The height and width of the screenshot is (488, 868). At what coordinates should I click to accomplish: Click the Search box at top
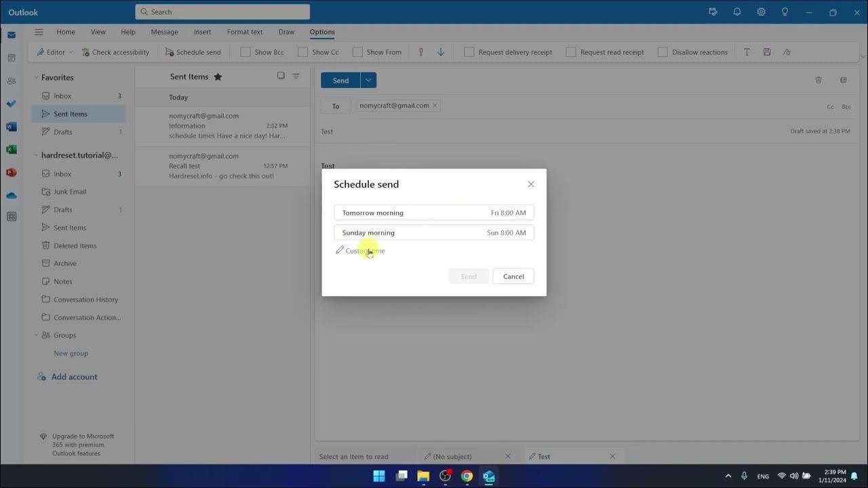pyautogui.click(x=222, y=12)
